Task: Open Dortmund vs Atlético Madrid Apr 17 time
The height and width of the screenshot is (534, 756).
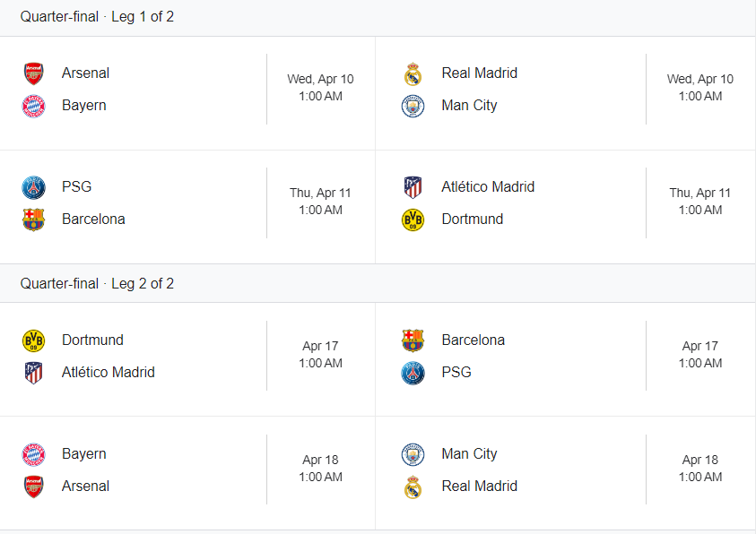Action: [321, 355]
